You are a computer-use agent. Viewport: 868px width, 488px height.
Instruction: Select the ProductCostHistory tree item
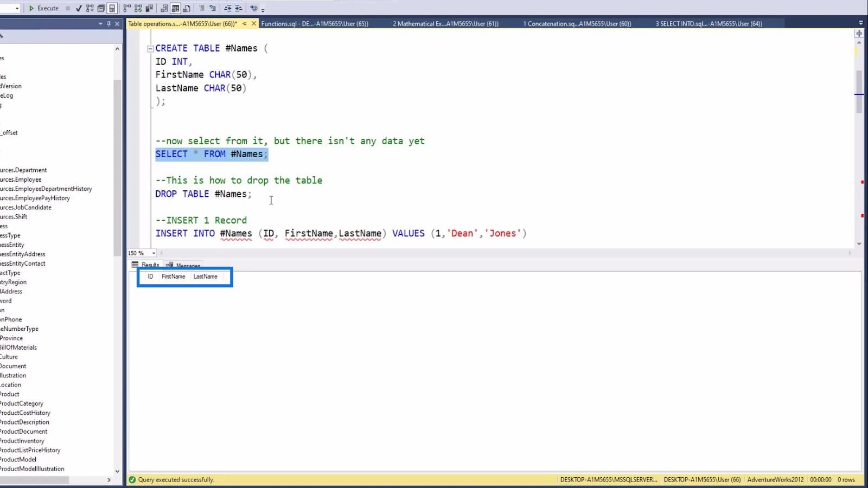click(25, 413)
